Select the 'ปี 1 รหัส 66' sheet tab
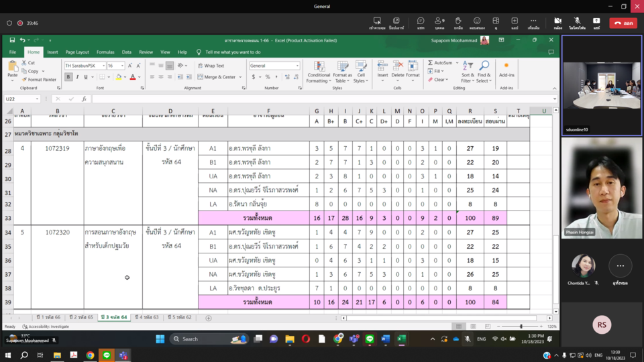 48,317
